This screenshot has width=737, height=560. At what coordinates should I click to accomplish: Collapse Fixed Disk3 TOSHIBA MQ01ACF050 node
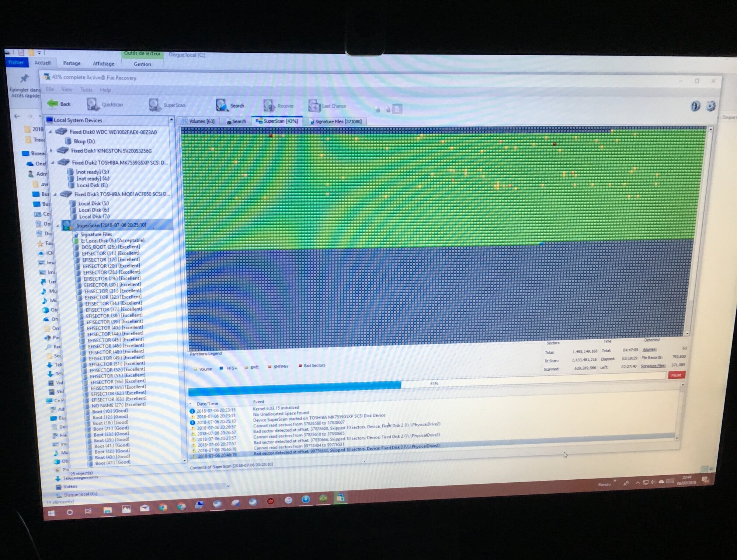pos(55,194)
